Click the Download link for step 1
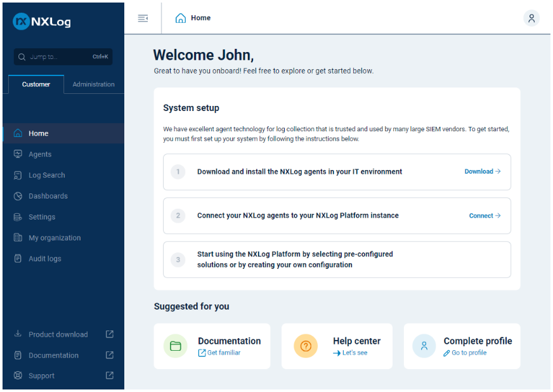 coord(483,171)
